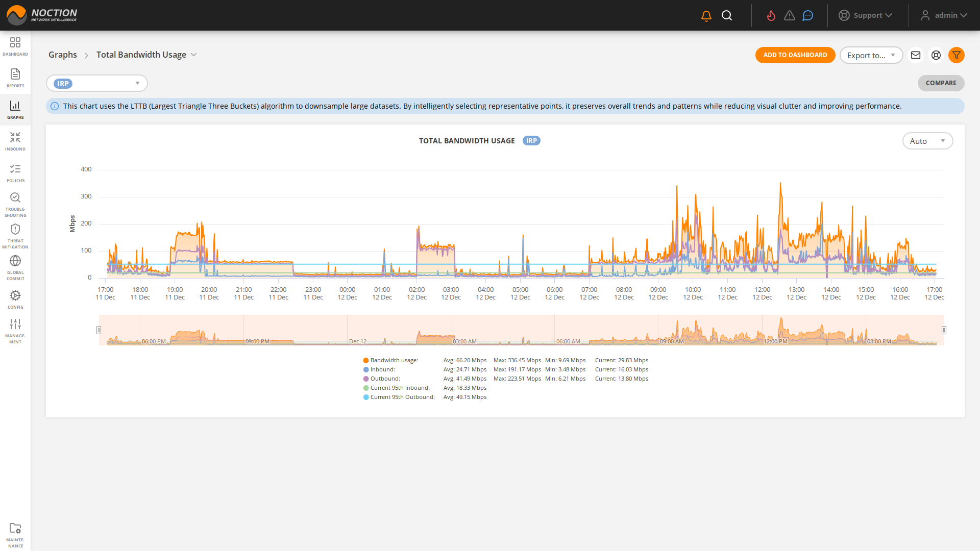Open the Maintenance section at sidebar bottom
Screen dimensions: 980x551
tap(15, 532)
